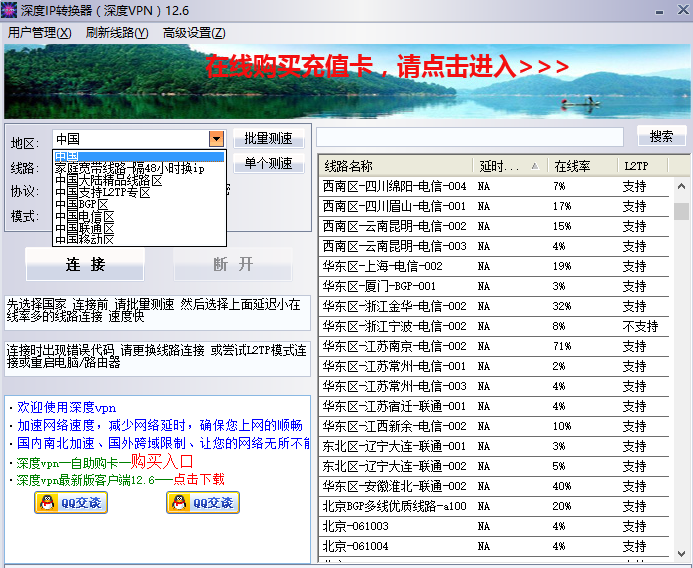This screenshot has width=693, height=568.
Task: Open the 高级设置 menu
Action: [x=194, y=32]
